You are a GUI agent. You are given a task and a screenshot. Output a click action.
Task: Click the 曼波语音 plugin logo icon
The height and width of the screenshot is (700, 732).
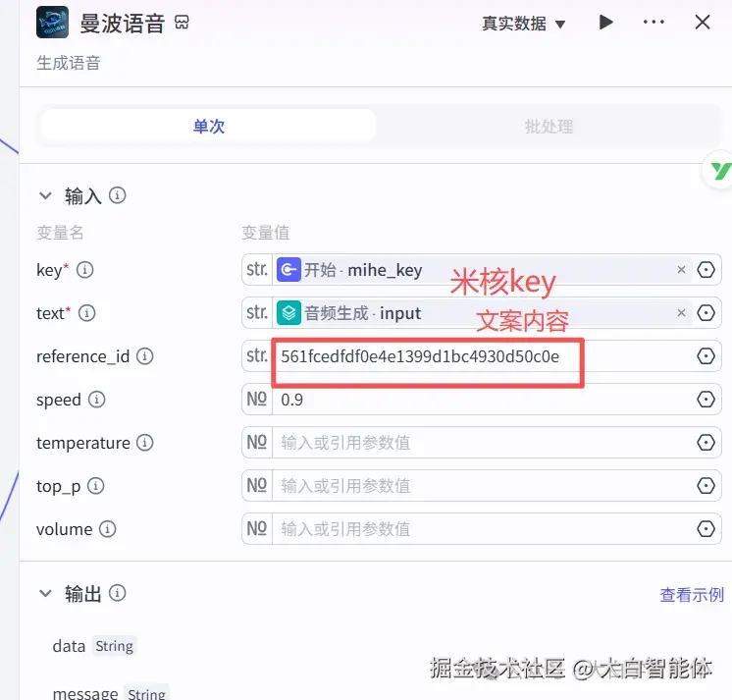coord(52,22)
